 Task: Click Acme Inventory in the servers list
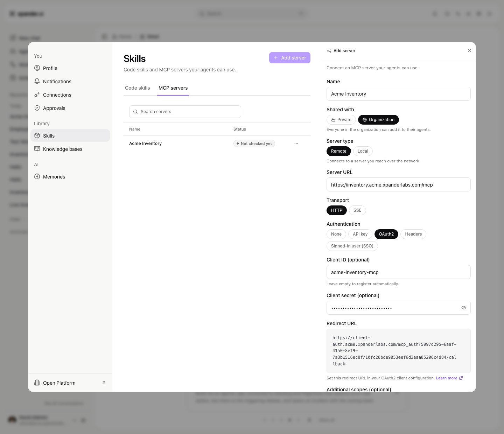click(x=145, y=143)
